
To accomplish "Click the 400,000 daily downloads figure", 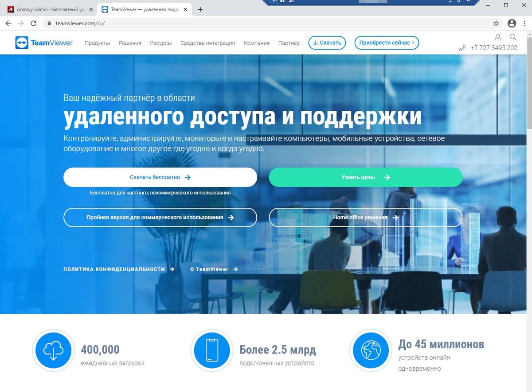I will (100, 349).
